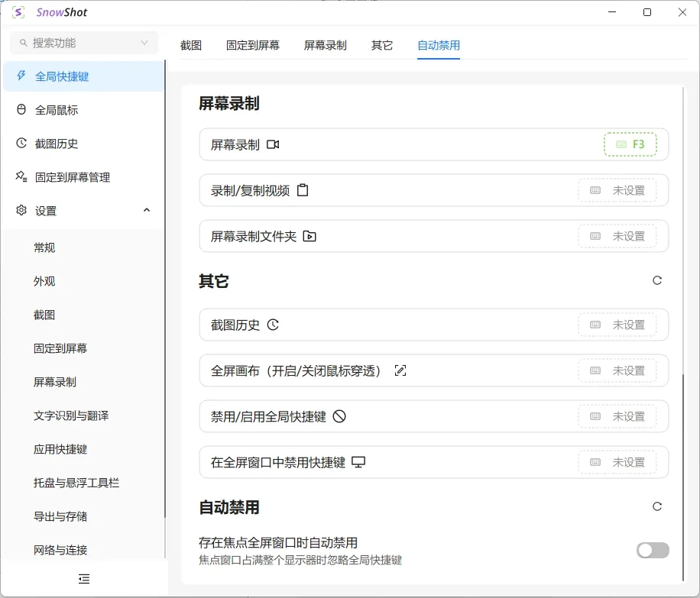Click the pin icon beside 固定到屏幕管理
The height and width of the screenshot is (598, 700).
coord(21,176)
